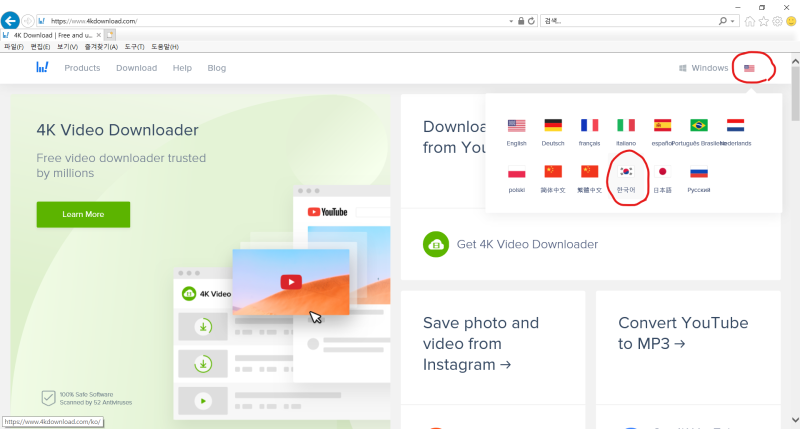Screen dimensions: 800x429
Task: Open the 즐겨찾기(A) menu
Action: (x=101, y=46)
